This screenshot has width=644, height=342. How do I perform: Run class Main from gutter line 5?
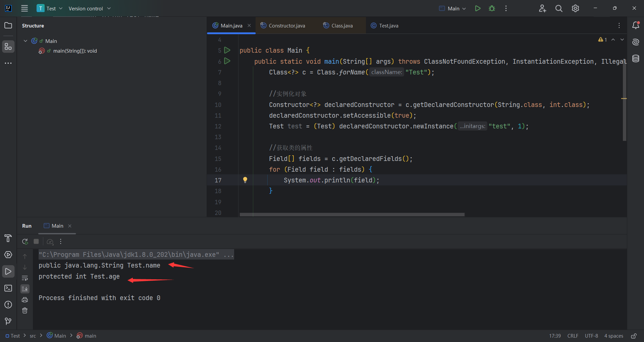point(227,50)
